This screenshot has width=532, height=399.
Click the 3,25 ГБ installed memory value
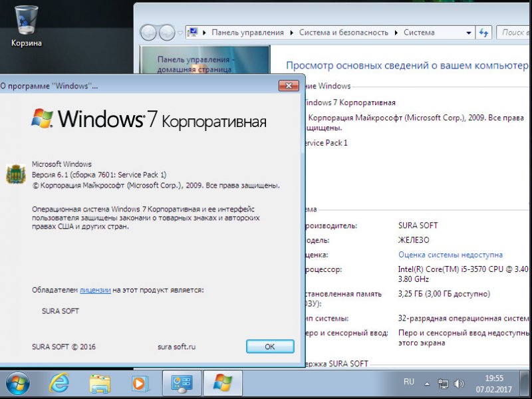[444, 293]
